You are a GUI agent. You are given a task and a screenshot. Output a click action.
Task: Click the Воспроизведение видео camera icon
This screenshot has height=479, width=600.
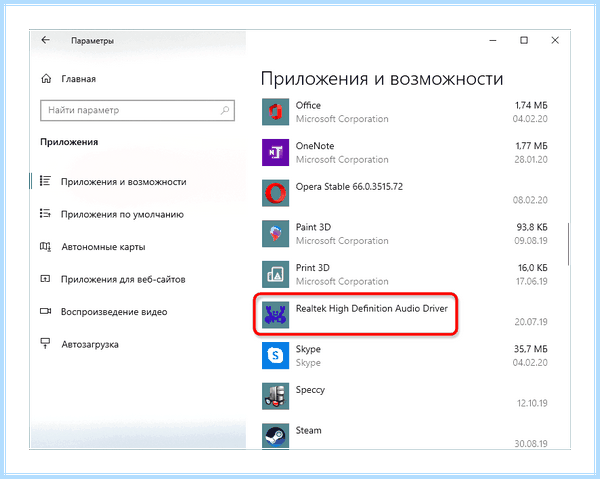[46, 311]
